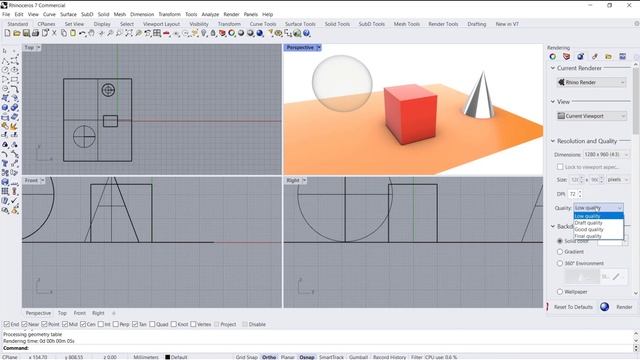The image size is (640, 360).
Task: Click the Render button in panel
Action: [x=624, y=307]
